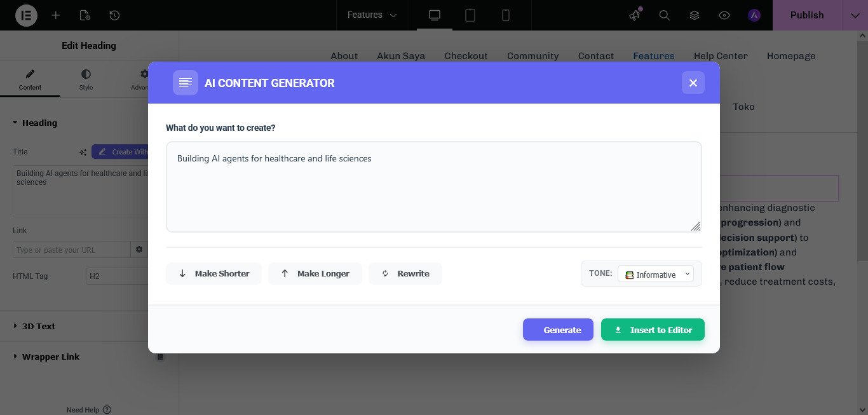868x415 pixels.
Task: Click inside the AI prompt text area
Action: point(434,186)
